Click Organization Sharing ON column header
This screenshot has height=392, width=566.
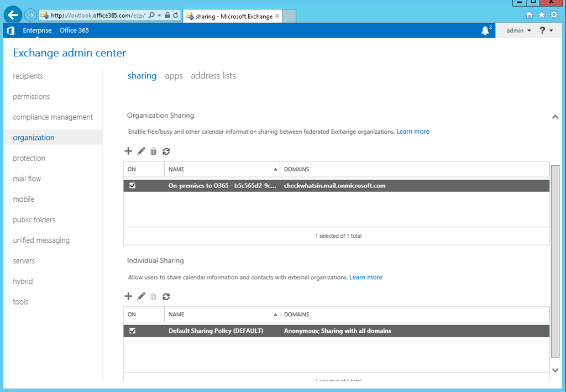[144, 169]
